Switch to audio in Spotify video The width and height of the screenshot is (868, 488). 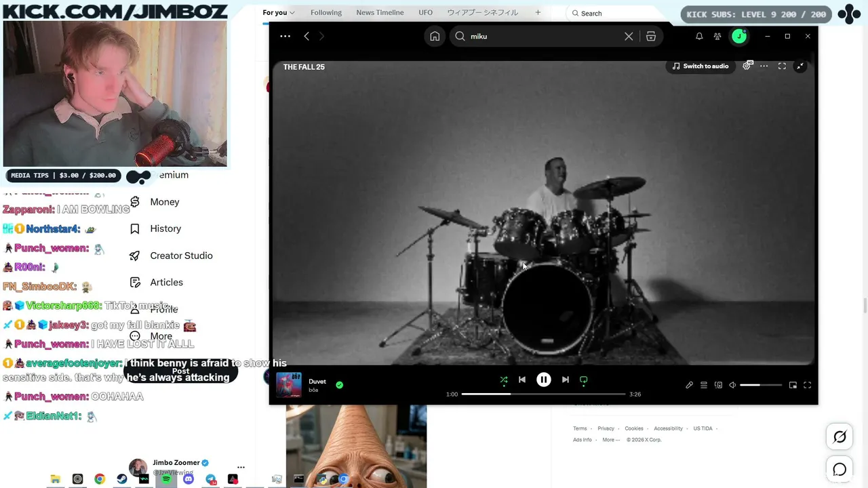pos(701,66)
